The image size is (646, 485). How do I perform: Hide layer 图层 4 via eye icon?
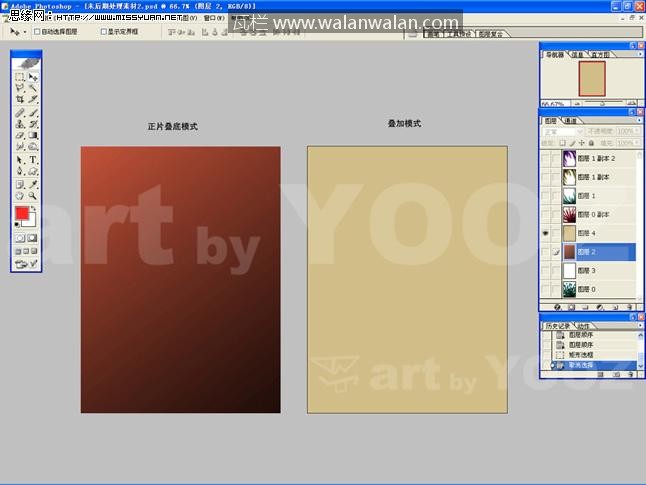546,233
